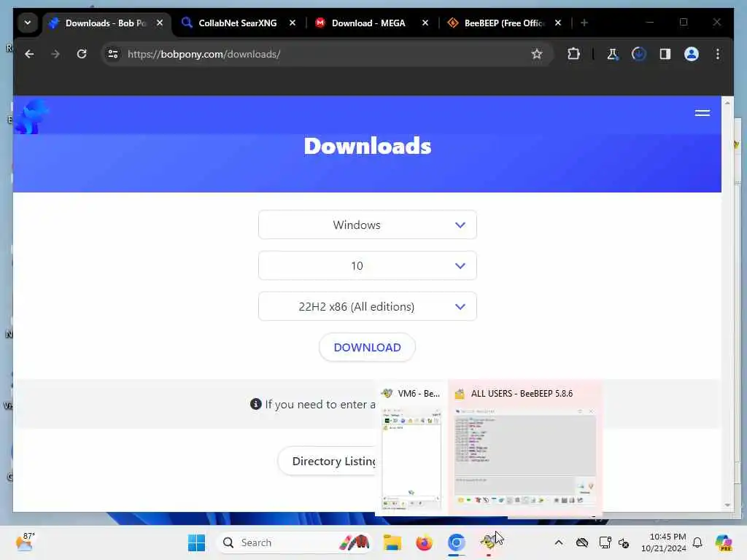Open the clock showing 10:45 PM
Viewport: 747px width, 560px height.
point(663,542)
